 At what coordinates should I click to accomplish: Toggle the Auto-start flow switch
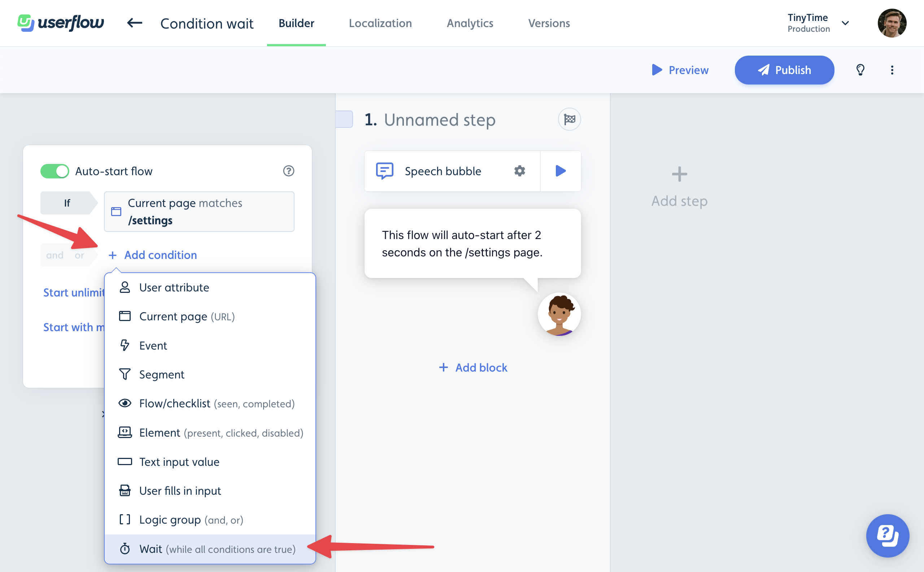point(55,171)
